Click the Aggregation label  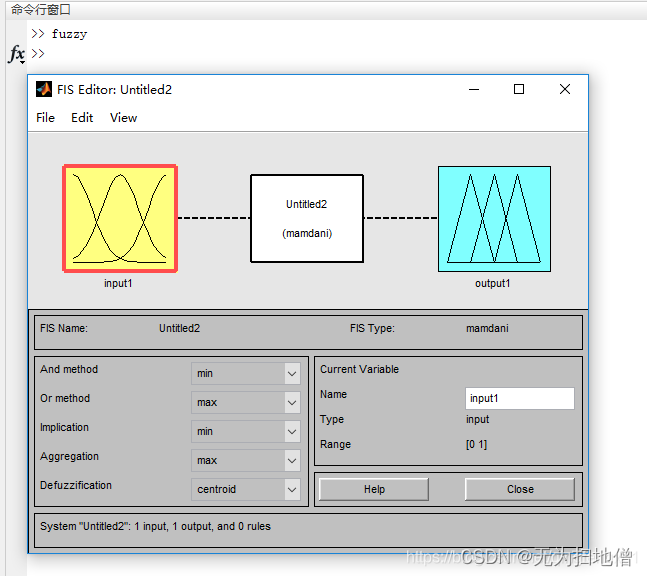[69, 456]
